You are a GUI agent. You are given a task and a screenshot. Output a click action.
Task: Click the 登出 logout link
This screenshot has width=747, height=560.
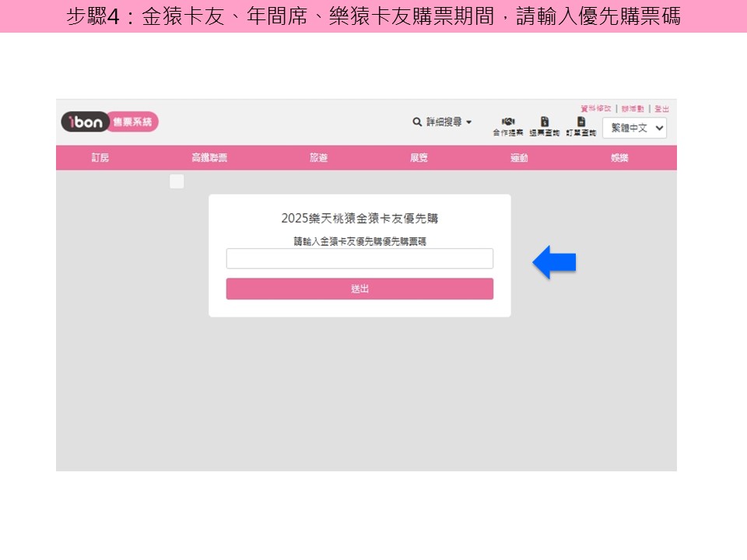point(661,109)
